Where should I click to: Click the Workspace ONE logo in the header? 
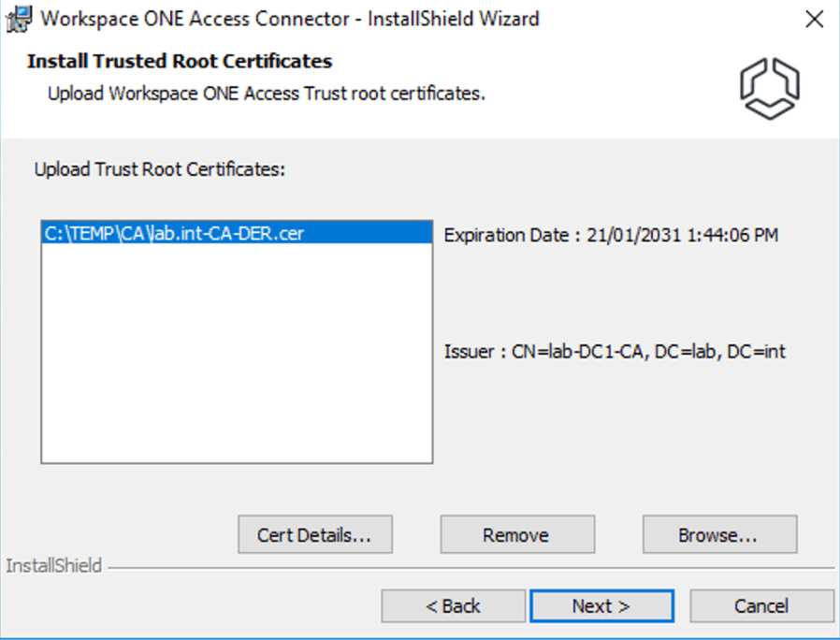tap(770, 89)
